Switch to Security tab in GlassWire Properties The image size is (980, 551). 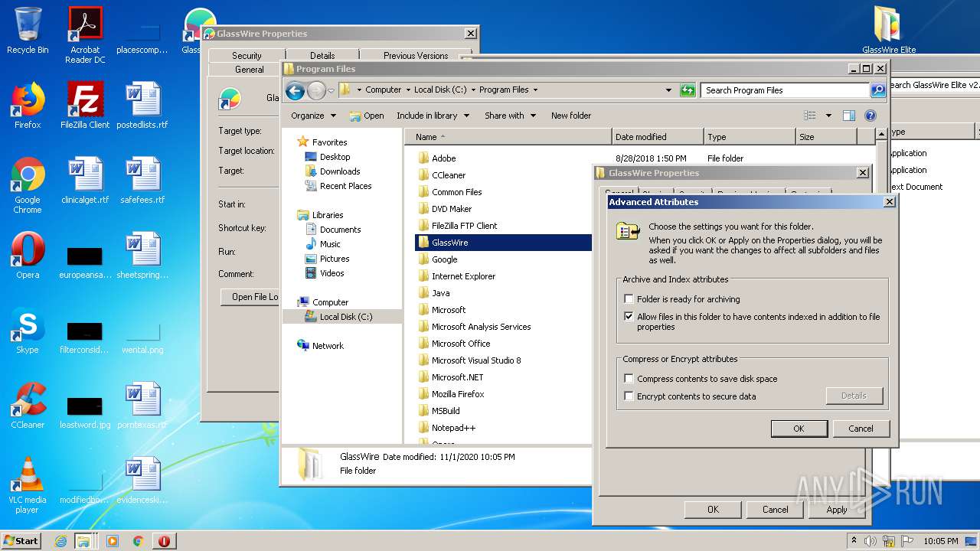click(247, 56)
